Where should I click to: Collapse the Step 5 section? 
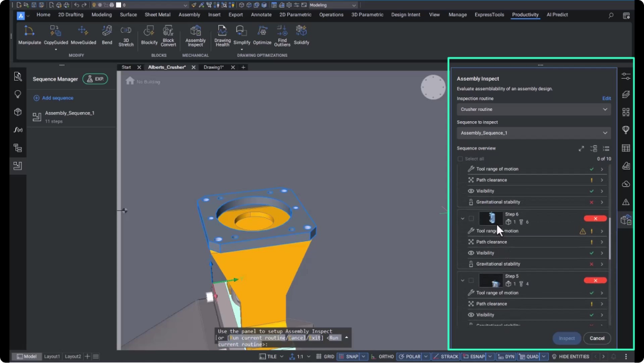click(462, 280)
